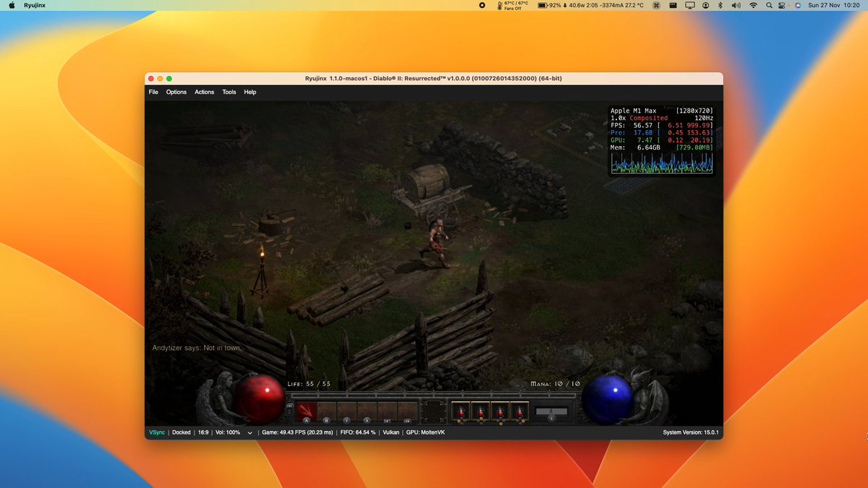Open Spotlight search in the menu bar
Viewport: 868px width, 488px height.
[x=770, y=5]
